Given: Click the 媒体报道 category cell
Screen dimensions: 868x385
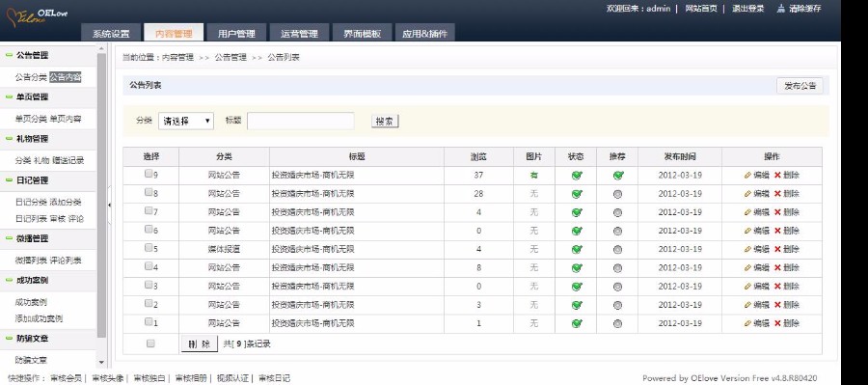Looking at the screenshot, I should tap(224, 250).
